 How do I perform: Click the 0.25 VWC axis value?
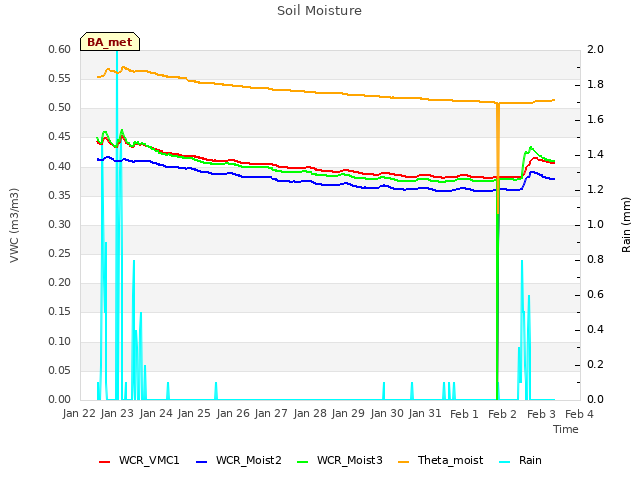pyautogui.click(x=60, y=253)
